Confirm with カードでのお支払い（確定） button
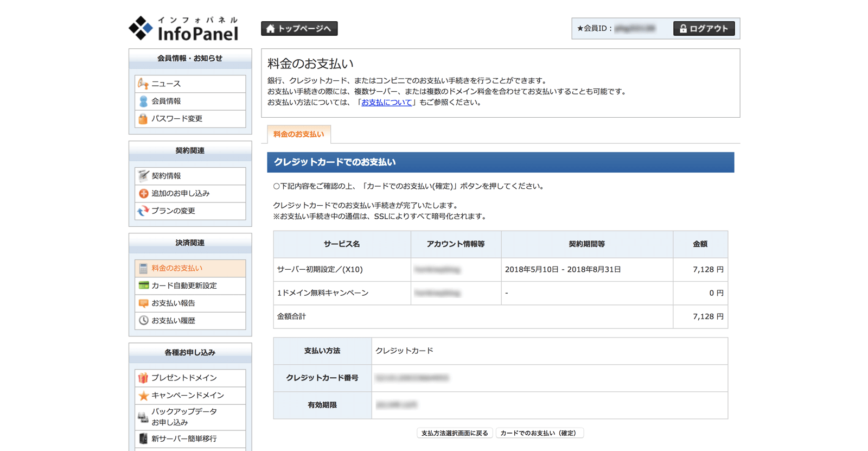The image size is (868, 451). 540,433
